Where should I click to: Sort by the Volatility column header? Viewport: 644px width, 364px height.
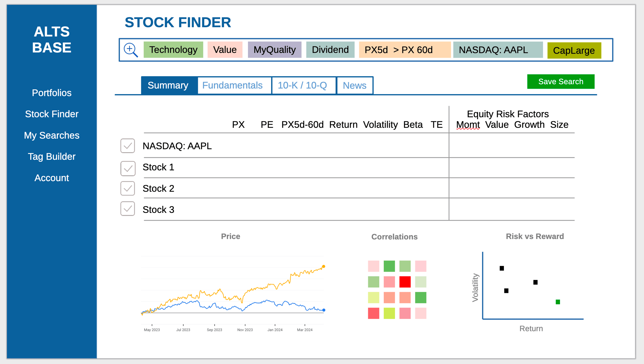pyautogui.click(x=380, y=125)
